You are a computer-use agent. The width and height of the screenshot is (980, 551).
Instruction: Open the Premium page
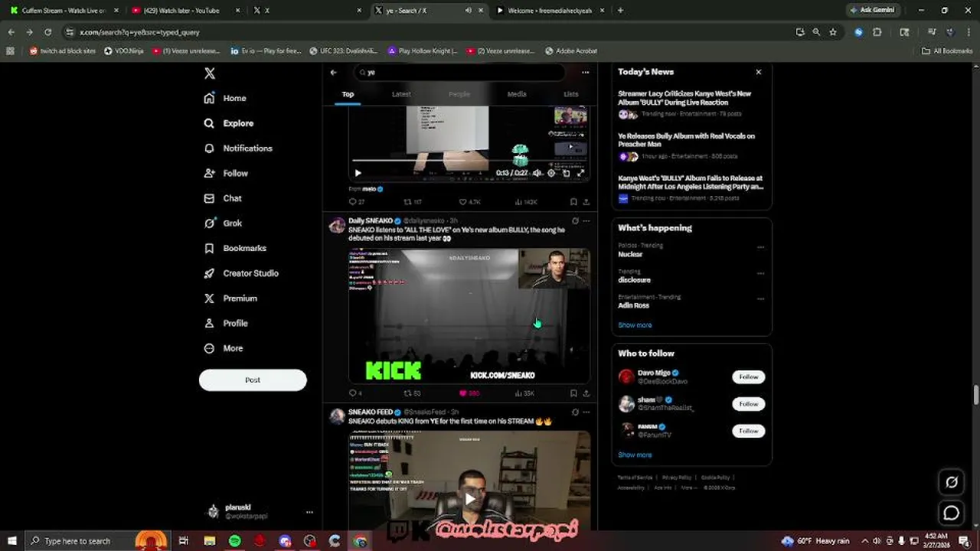[x=230, y=298]
